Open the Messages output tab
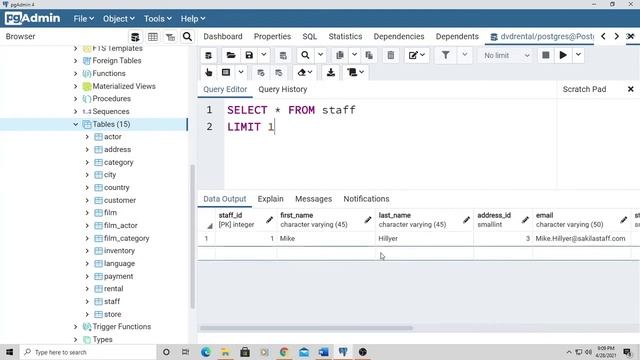This screenshot has height=360, width=640. [x=313, y=199]
